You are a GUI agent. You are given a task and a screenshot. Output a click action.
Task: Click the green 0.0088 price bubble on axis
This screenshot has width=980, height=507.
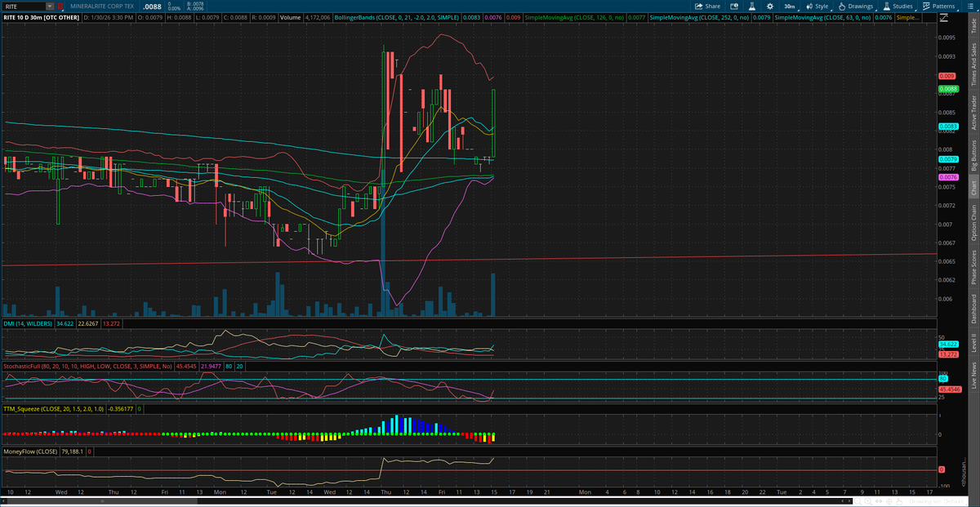coord(948,88)
